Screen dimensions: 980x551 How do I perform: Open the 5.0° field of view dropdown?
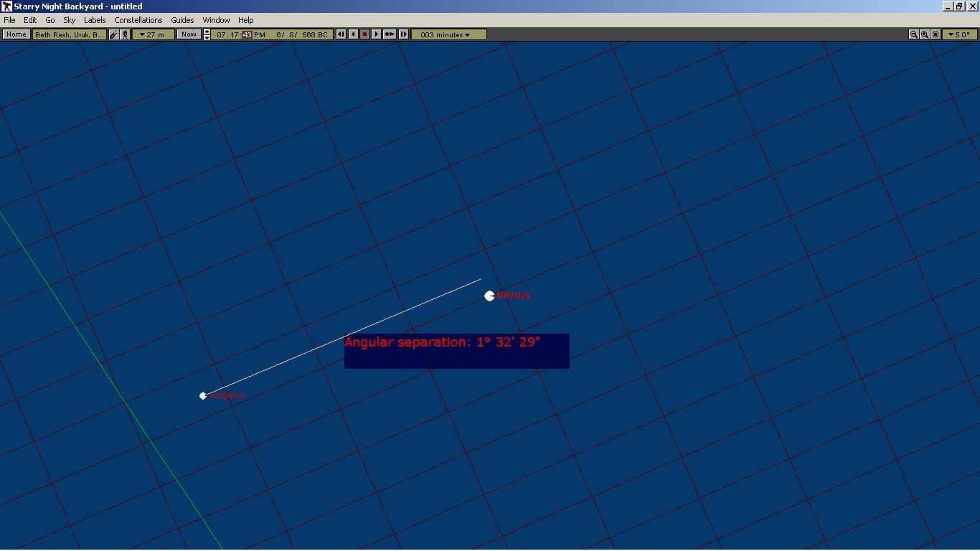click(960, 34)
